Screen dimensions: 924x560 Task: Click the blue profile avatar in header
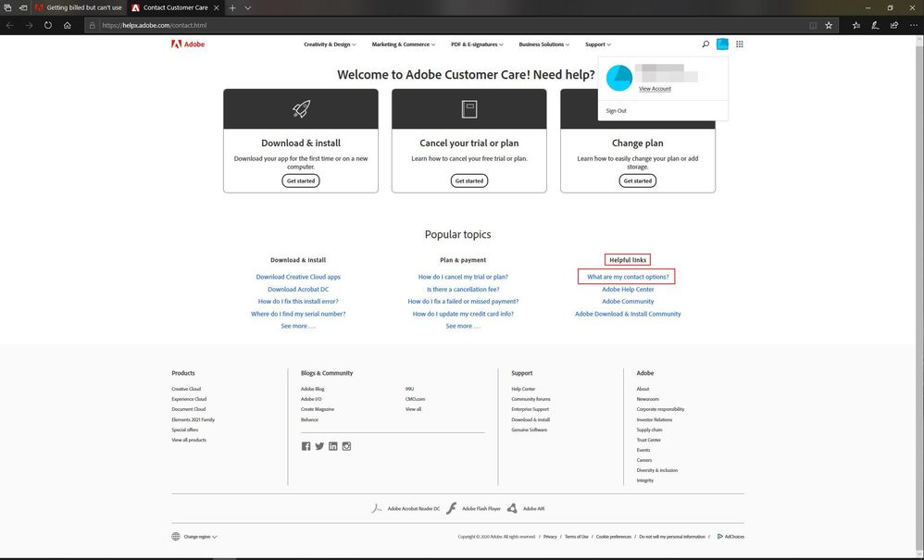pos(722,44)
